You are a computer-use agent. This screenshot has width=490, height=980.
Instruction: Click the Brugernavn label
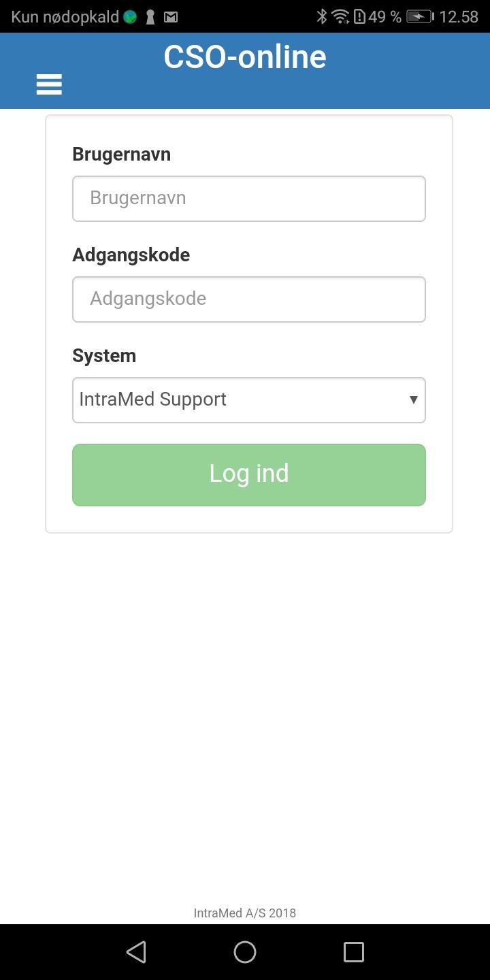[x=121, y=154]
